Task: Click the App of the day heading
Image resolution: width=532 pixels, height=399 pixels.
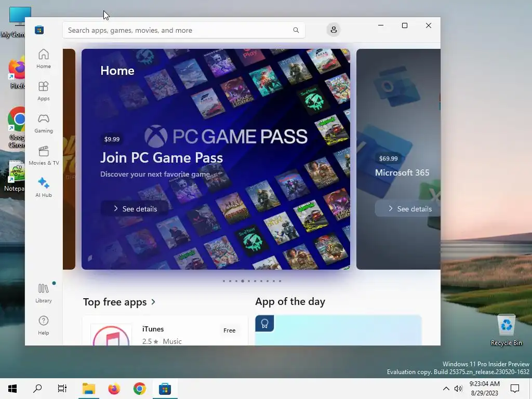Action: pyautogui.click(x=290, y=301)
